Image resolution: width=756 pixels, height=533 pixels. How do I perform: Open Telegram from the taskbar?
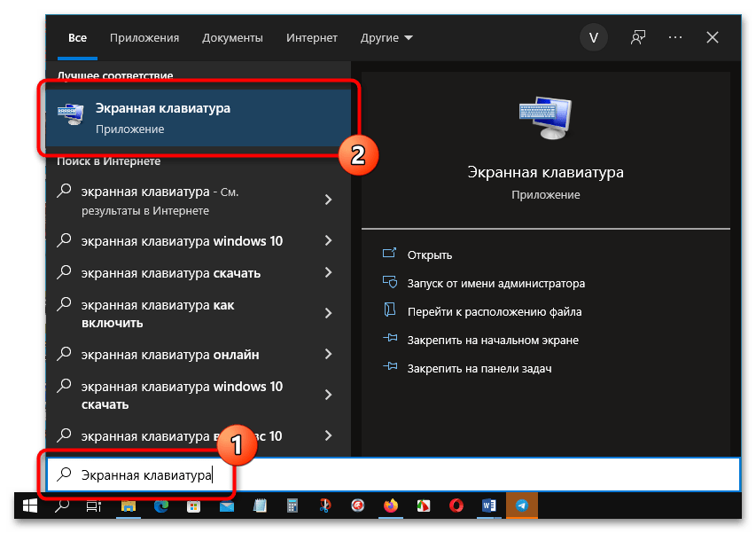click(x=522, y=506)
